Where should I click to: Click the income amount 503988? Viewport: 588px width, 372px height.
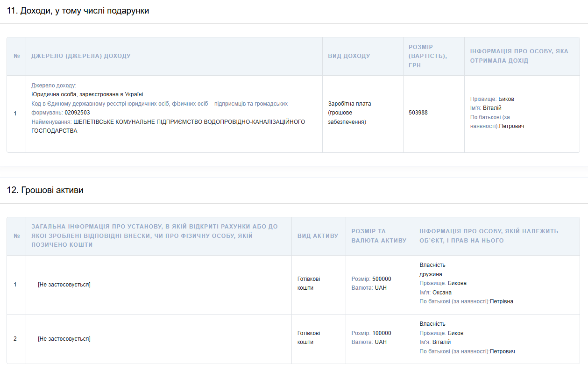point(418,113)
